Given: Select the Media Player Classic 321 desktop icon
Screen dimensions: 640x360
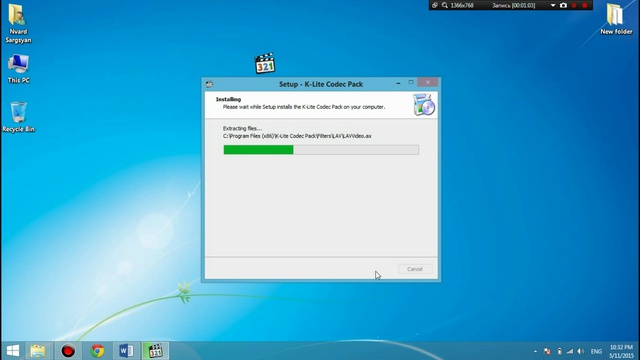Looking at the screenshot, I should [264, 63].
